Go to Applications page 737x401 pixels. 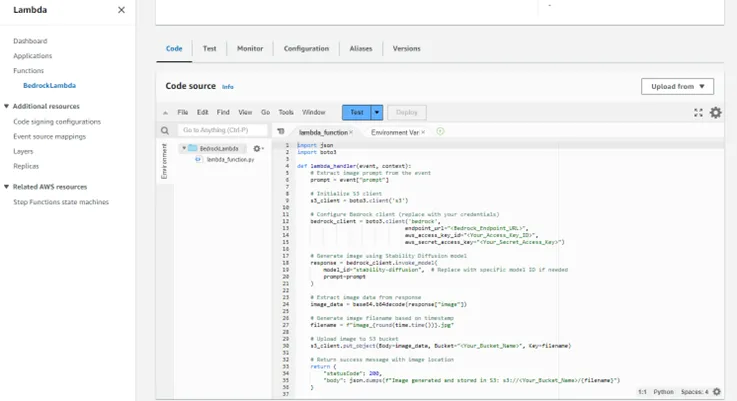32,56
